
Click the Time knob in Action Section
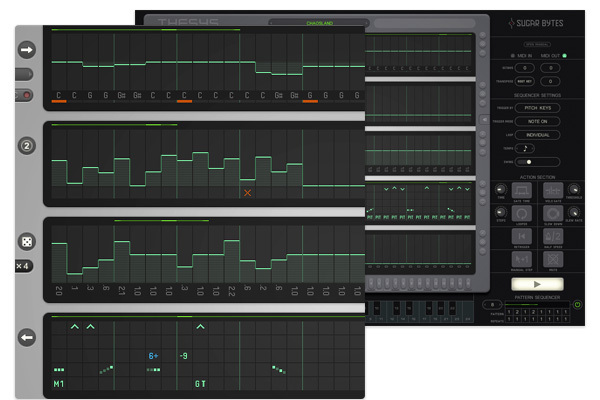(501, 189)
